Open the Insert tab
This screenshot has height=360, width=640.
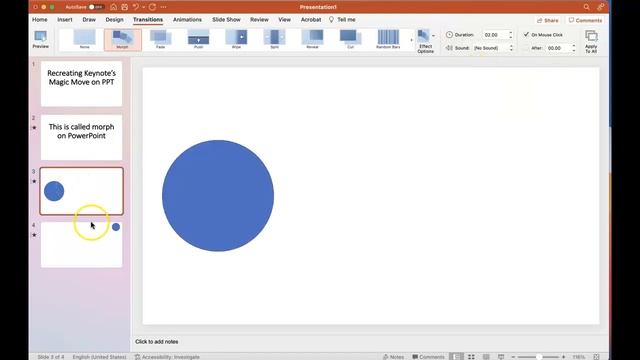[x=64, y=20]
